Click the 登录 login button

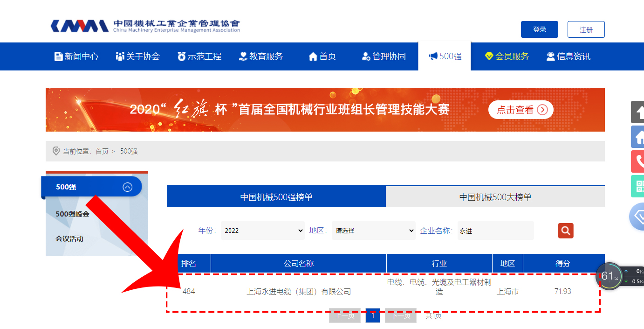(539, 29)
